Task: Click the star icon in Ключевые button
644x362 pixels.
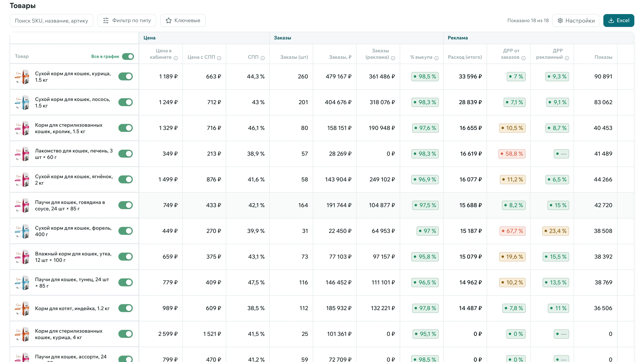Action: pyautogui.click(x=169, y=21)
